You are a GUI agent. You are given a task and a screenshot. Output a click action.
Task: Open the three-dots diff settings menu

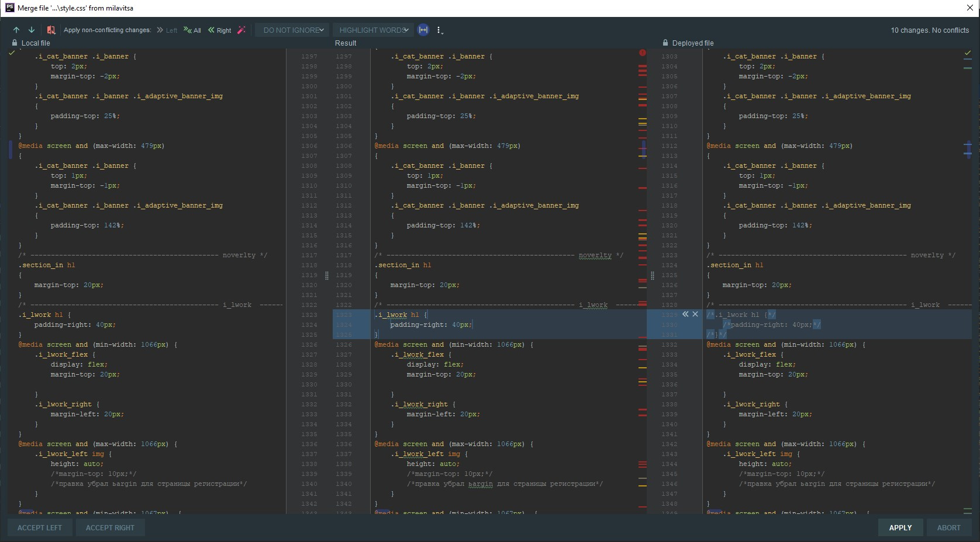439,30
